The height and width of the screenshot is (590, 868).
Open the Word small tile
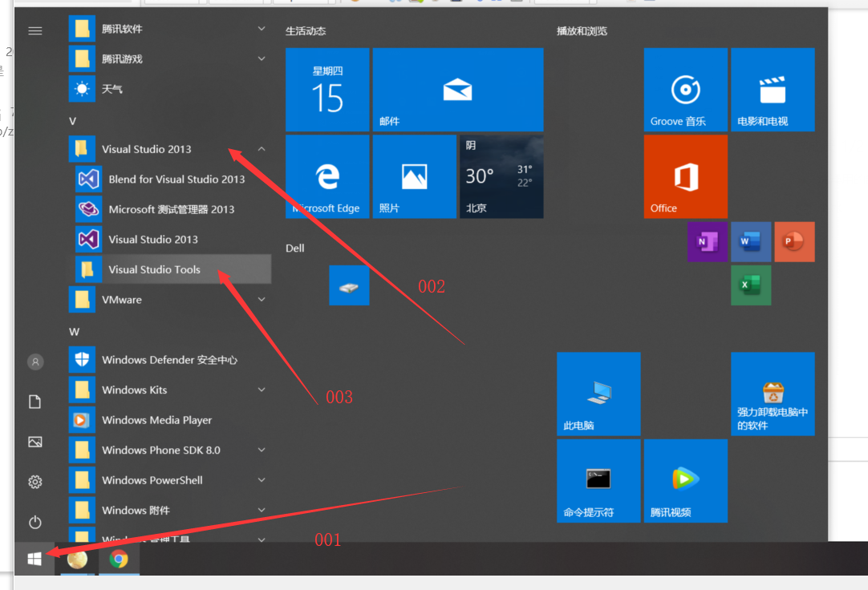pos(751,241)
